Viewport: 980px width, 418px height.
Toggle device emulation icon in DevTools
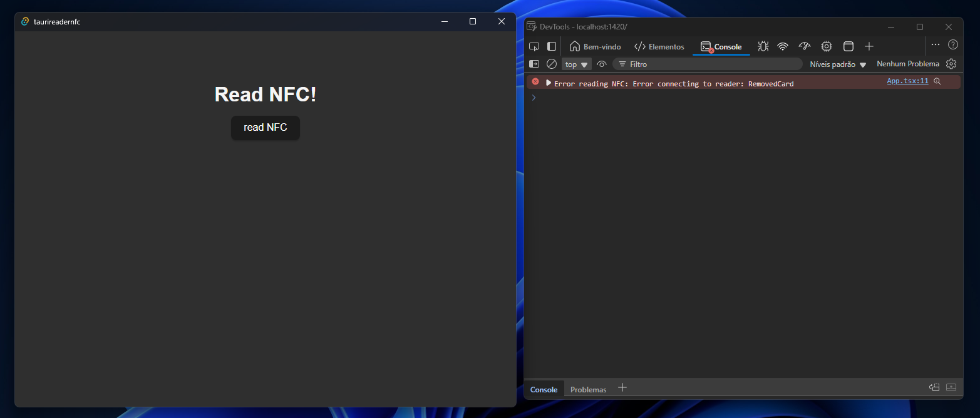(x=552, y=46)
